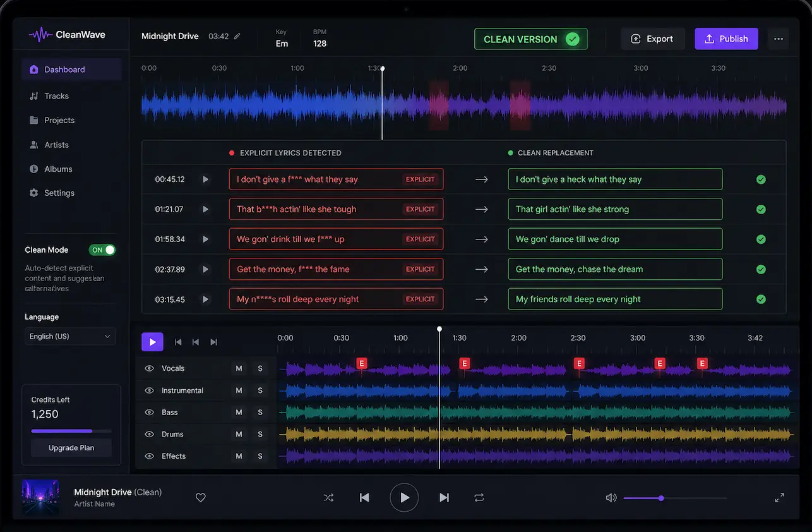The height and width of the screenshot is (532, 812).
Task: Click the large circular play button
Action: 404,498
